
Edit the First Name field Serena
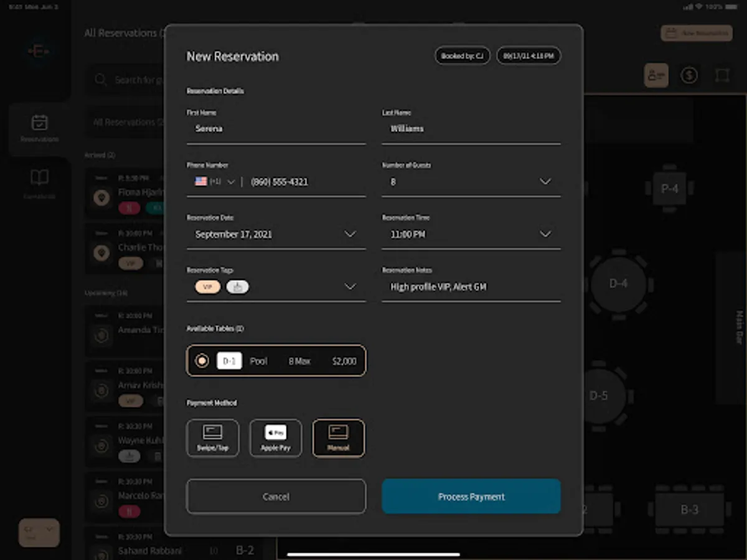click(276, 129)
